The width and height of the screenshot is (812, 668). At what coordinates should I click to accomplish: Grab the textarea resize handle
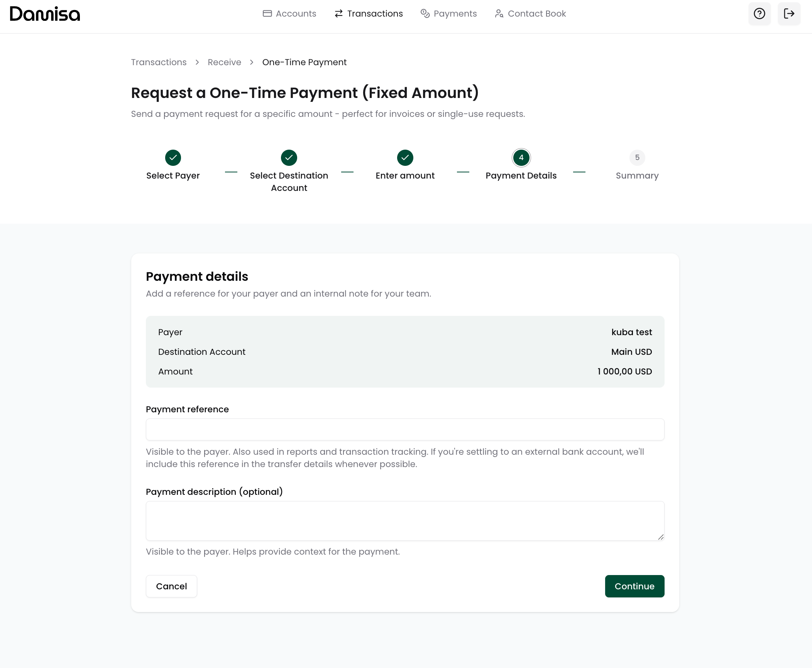(660, 537)
